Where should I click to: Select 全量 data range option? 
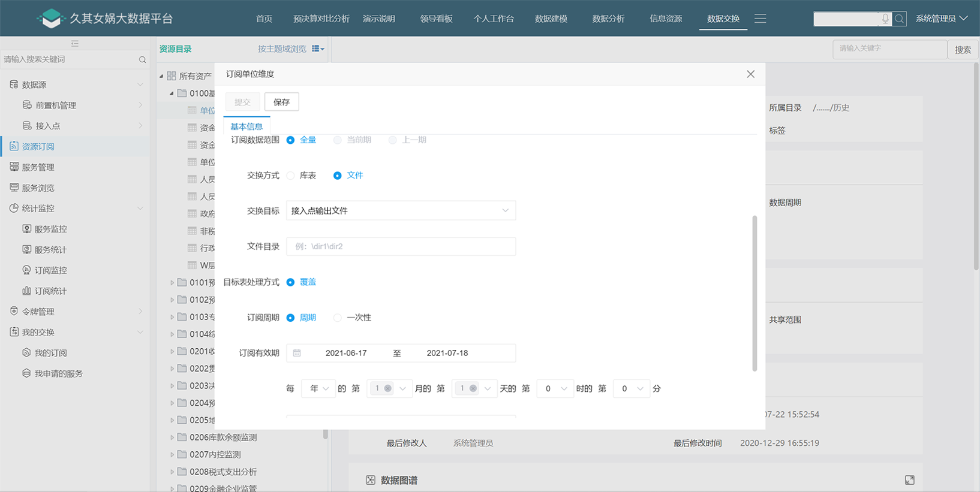291,140
